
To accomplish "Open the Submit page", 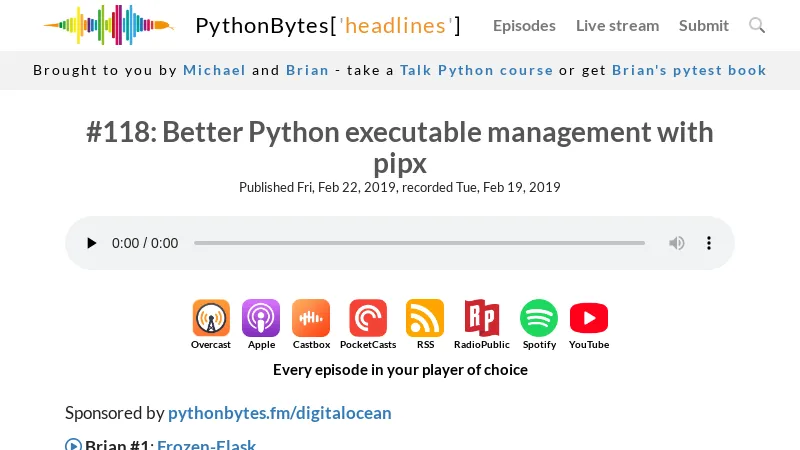I will [x=704, y=25].
